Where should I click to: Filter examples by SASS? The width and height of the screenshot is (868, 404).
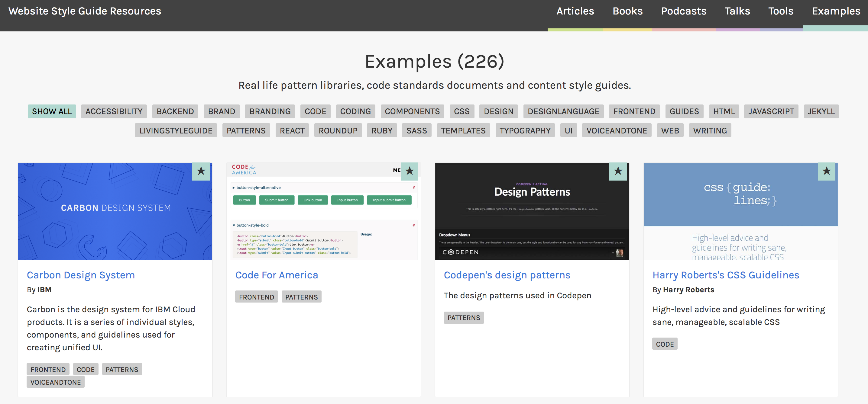[x=417, y=131]
